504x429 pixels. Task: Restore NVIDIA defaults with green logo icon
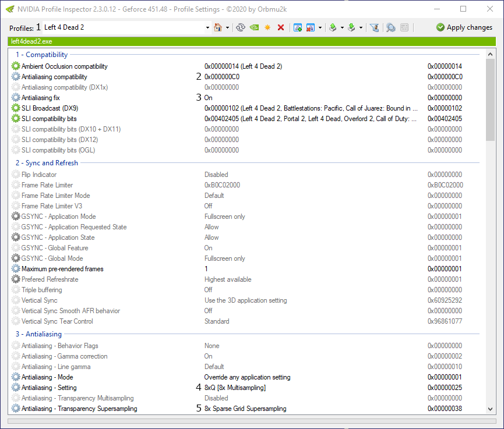(x=254, y=27)
